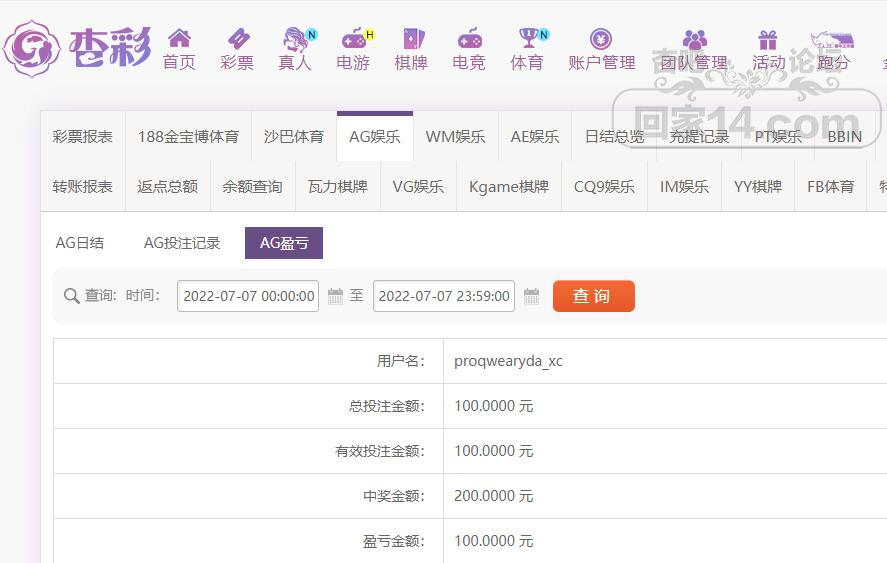Open the start date calendar picker icon
The height and width of the screenshot is (563, 887).
click(x=335, y=296)
